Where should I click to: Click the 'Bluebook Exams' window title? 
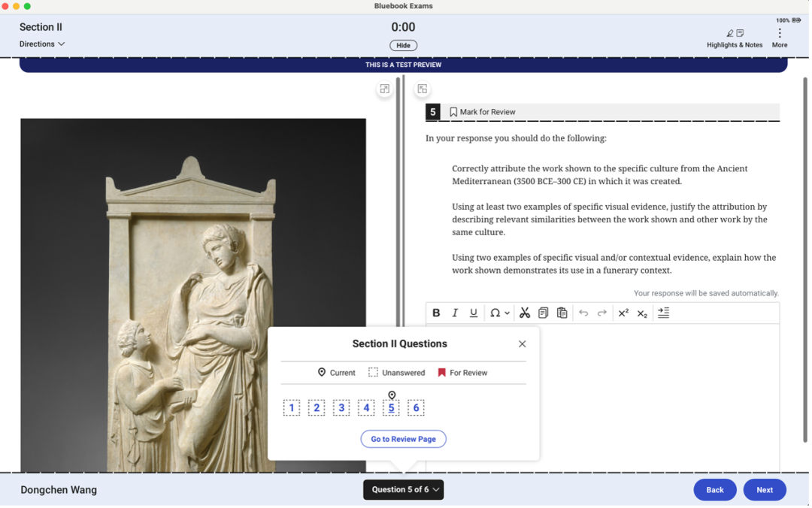404,6
